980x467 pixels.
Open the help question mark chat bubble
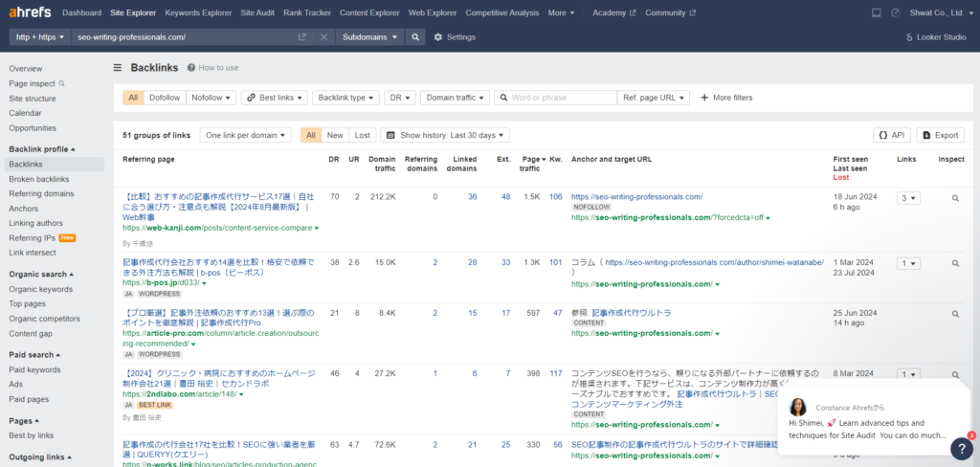click(x=961, y=447)
